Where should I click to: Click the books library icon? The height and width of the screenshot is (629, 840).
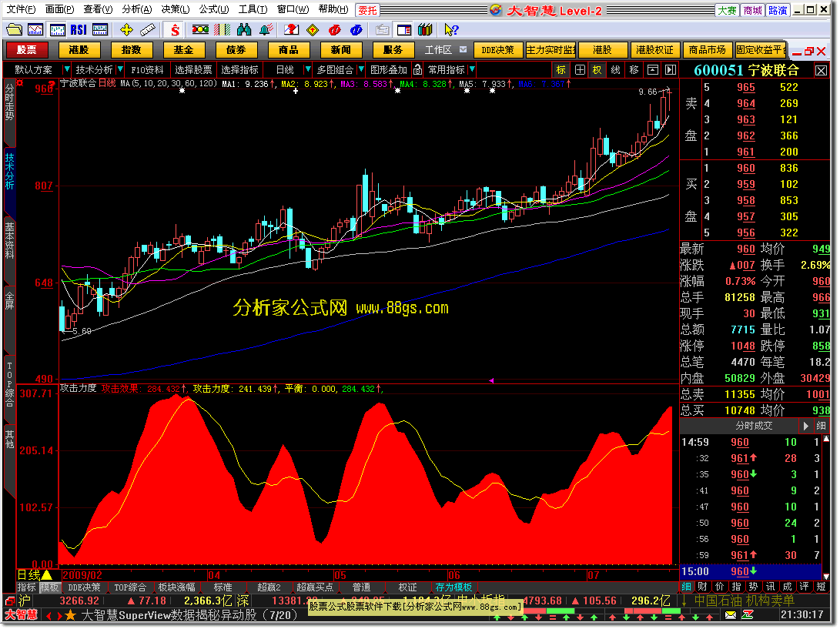tap(425, 29)
